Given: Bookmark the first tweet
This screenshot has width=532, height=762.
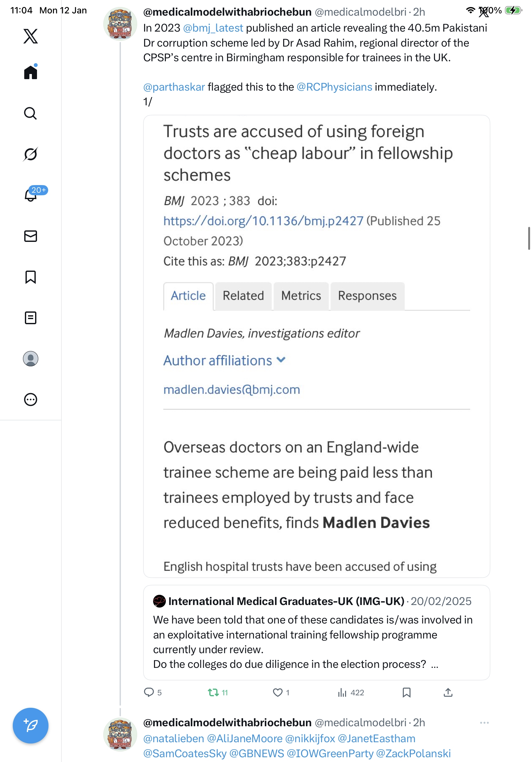Looking at the screenshot, I should point(406,692).
